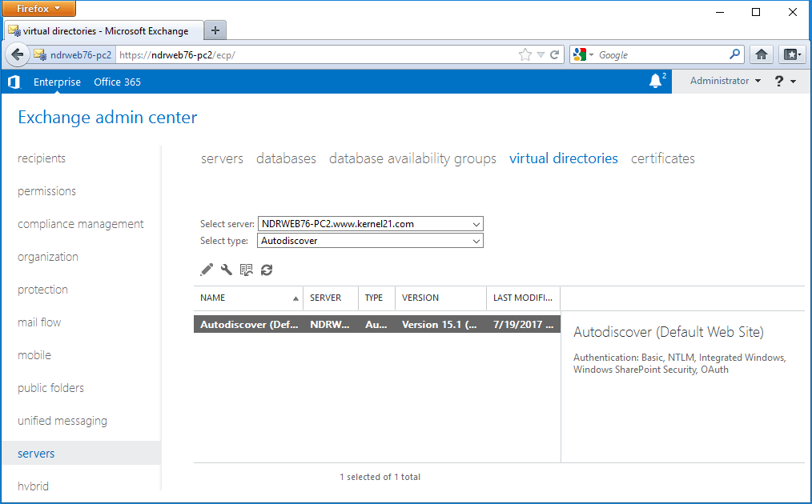
Task: Select the virtual directories tab
Action: pos(564,158)
